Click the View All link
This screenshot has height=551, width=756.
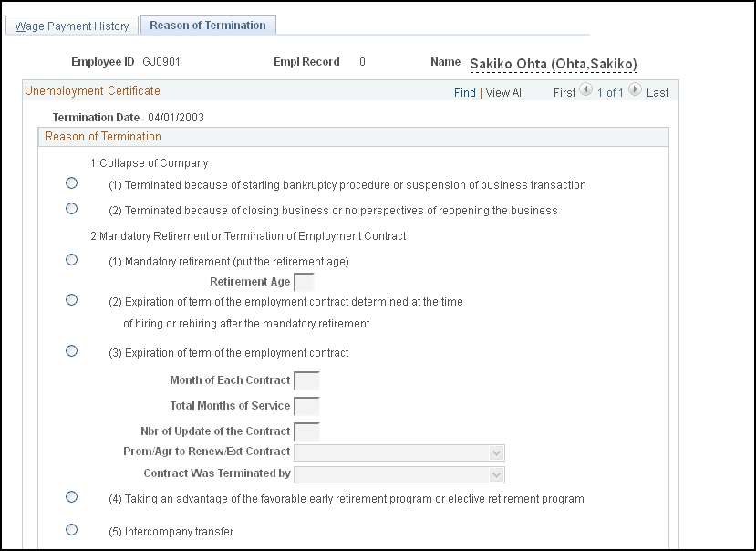[505, 93]
